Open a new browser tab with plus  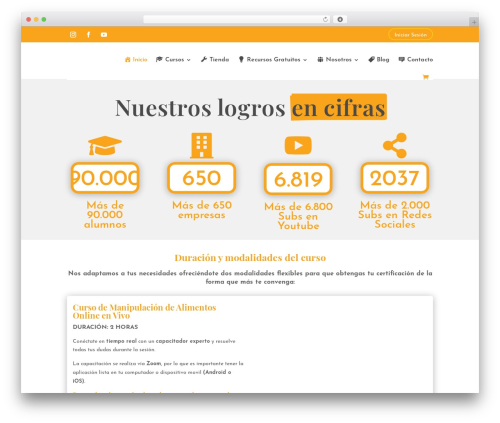[474, 22]
